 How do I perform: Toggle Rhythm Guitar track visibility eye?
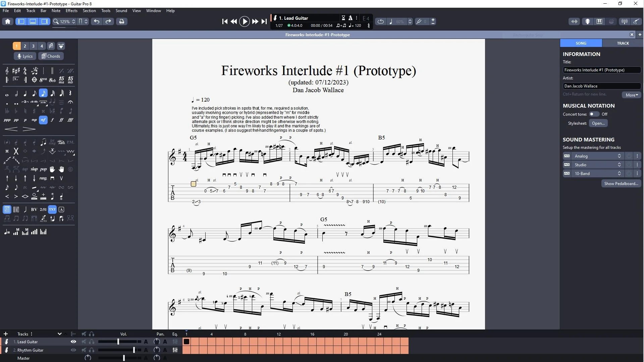[73, 350]
